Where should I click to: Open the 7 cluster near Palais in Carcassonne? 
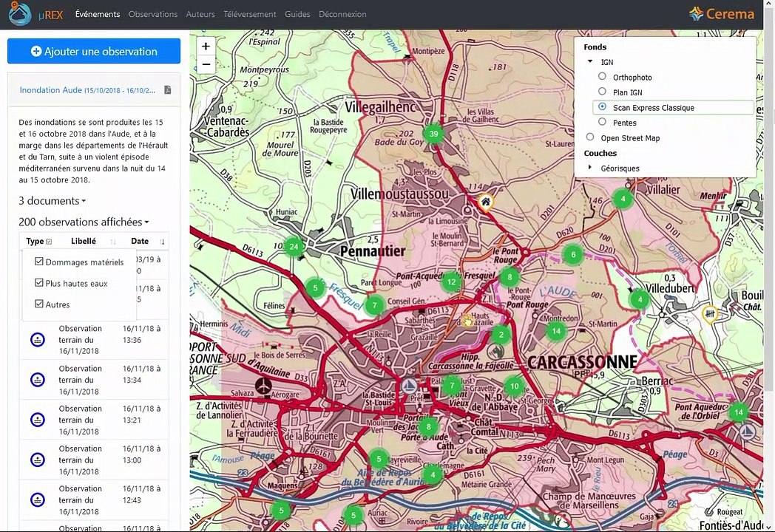pos(451,386)
